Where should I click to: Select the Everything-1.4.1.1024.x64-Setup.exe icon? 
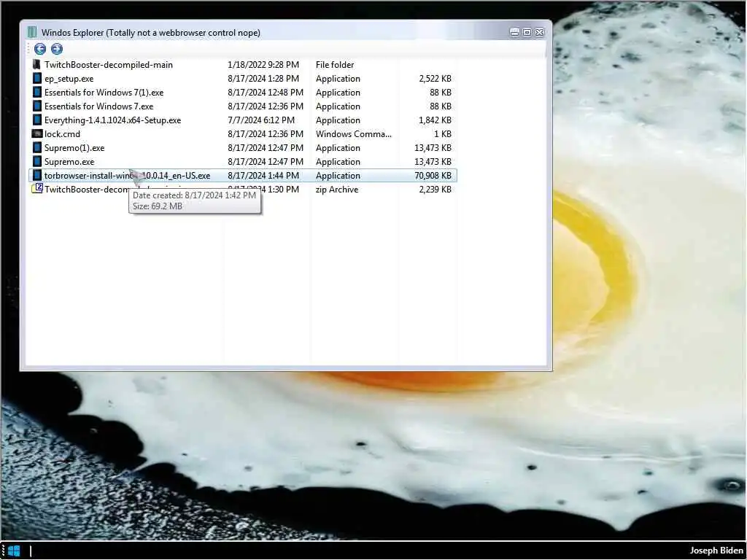36,120
